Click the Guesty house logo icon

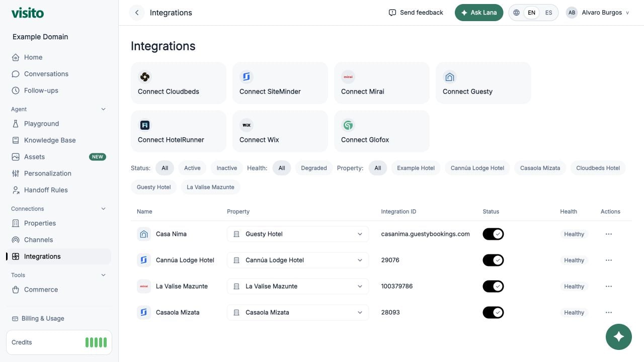[x=450, y=77]
